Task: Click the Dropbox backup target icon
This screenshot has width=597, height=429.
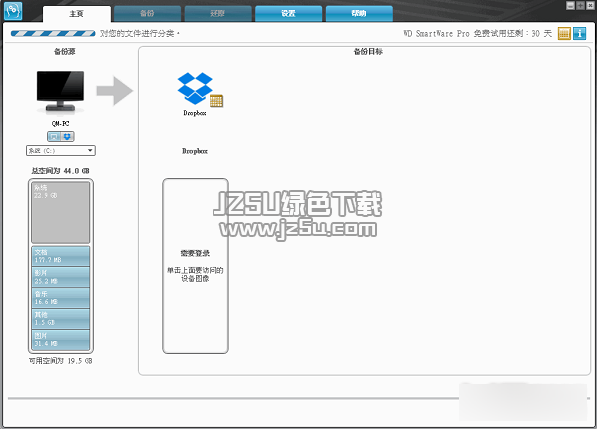Action: pyautogui.click(x=195, y=88)
